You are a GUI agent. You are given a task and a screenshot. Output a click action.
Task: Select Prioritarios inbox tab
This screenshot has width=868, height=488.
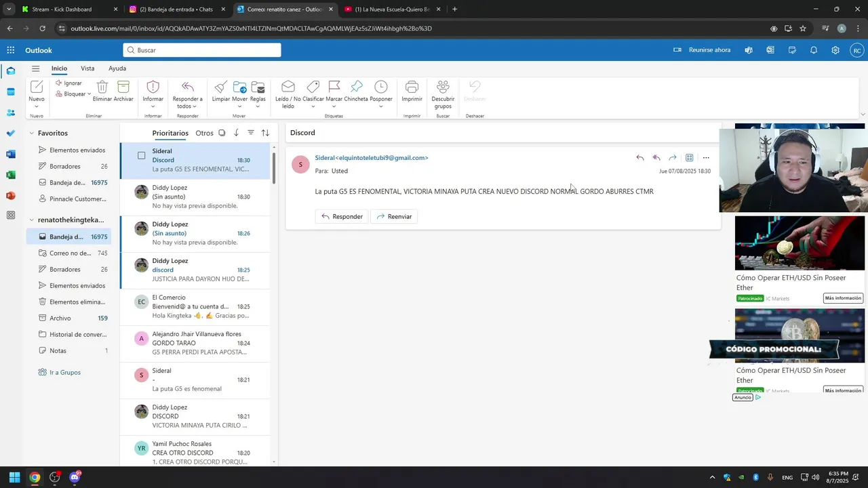170,133
